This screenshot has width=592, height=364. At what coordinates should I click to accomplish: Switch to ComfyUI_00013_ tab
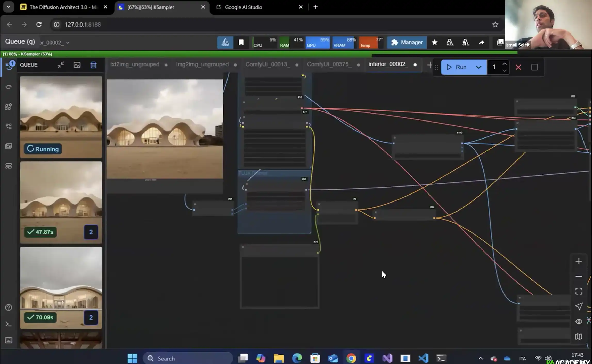(268, 64)
